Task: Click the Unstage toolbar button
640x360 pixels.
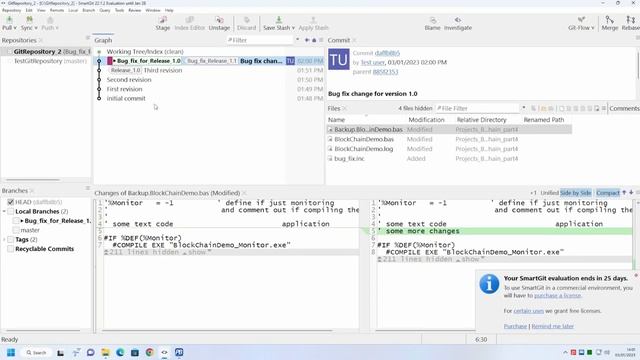Action: tap(219, 23)
